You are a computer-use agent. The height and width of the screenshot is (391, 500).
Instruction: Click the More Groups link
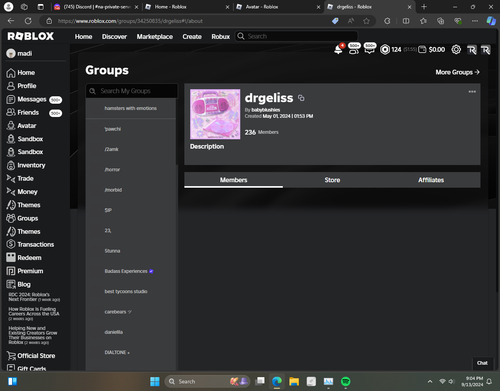coord(457,72)
